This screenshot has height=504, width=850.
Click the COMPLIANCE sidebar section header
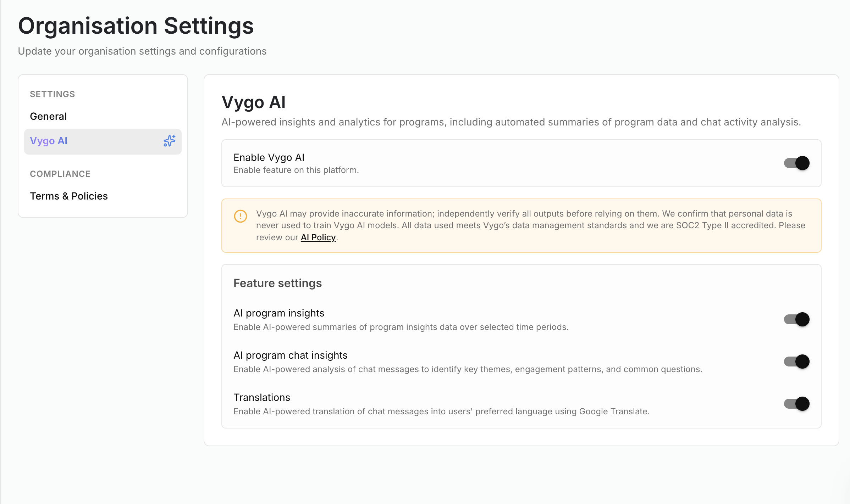click(x=60, y=174)
